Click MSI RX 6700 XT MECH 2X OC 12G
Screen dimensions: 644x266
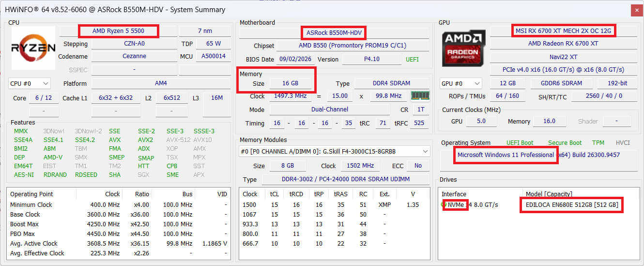click(563, 31)
